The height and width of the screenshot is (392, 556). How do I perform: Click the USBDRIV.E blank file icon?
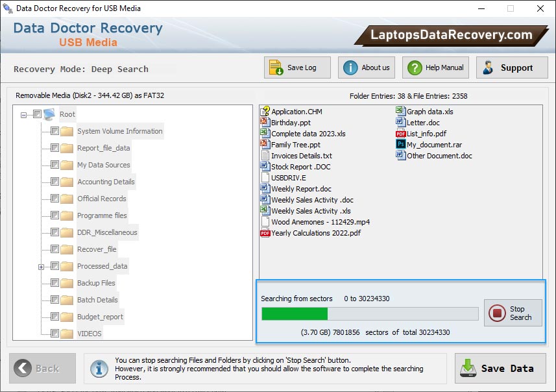tap(265, 177)
